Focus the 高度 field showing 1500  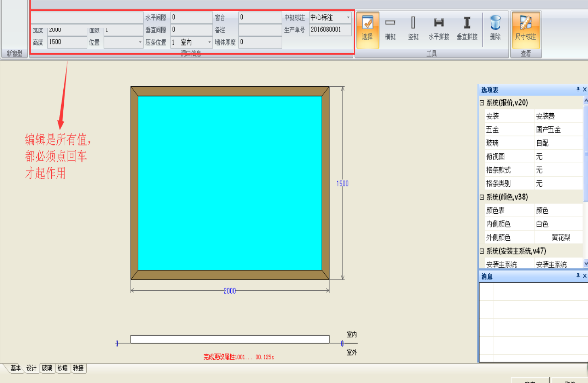point(67,42)
